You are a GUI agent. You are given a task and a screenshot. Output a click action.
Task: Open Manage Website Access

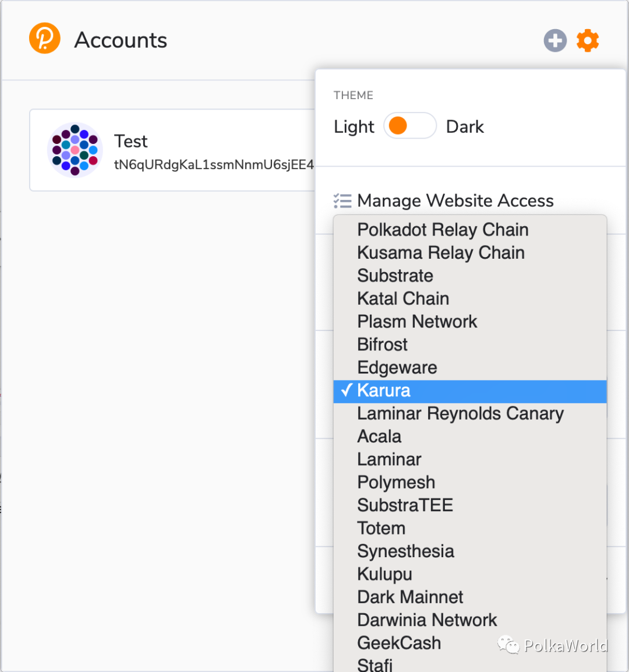(x=455, y=200)
